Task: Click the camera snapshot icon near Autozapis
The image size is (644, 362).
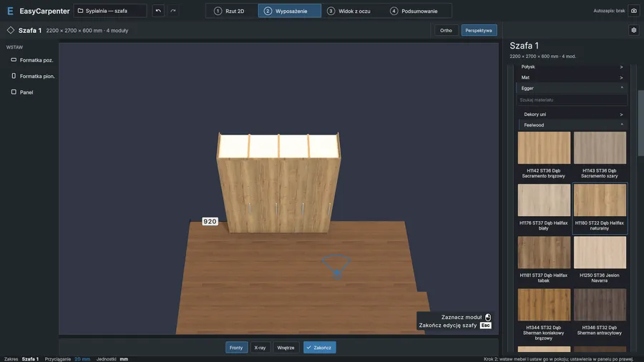Action: point(634,11)
